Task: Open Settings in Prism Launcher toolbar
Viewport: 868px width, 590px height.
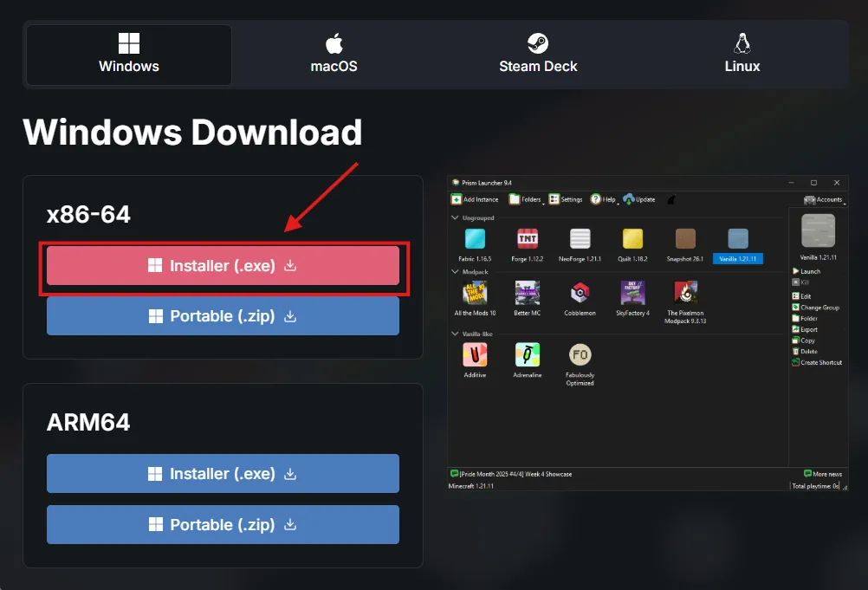Action: point(566,199)
